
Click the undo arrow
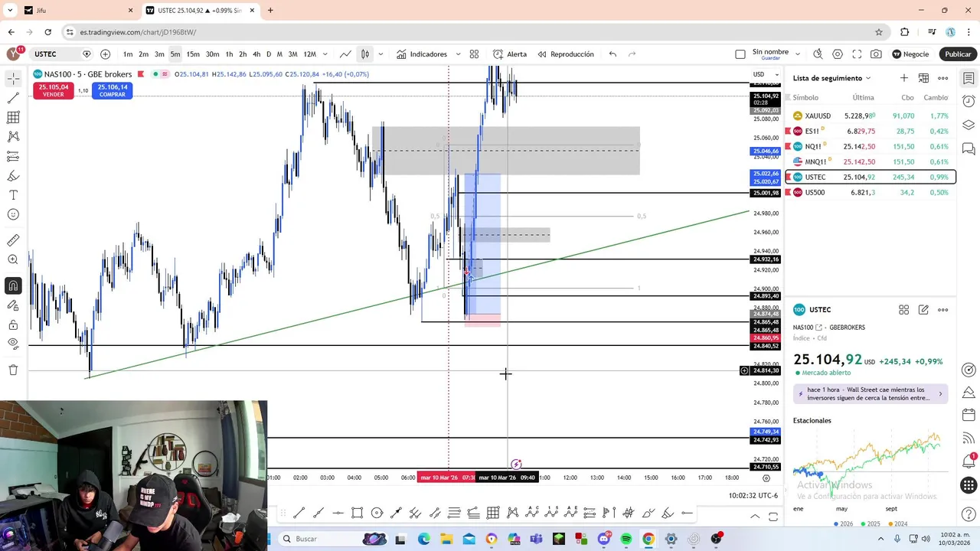[x=612, y=54]
